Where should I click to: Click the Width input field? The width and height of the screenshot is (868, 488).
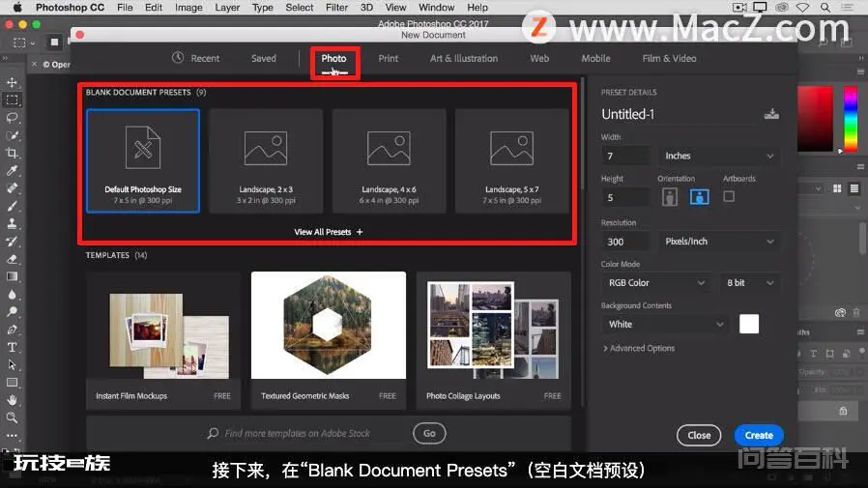pos(625,156)
